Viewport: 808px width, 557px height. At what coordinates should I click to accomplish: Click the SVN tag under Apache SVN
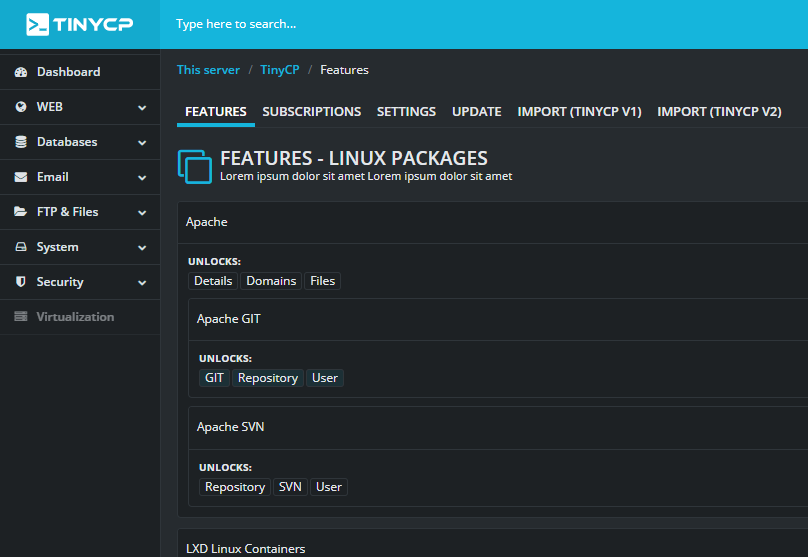pyautogui.click(x=290, y=487)
